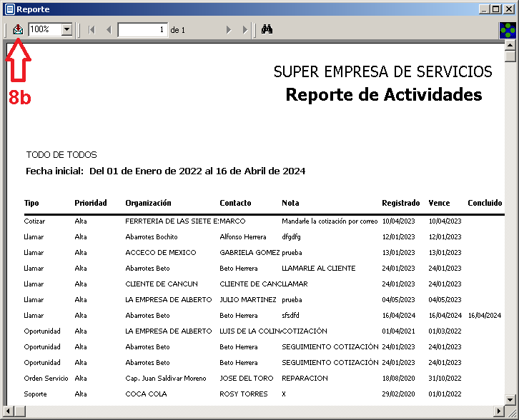Click Registrado date 29/02/2020
Image resolution: width=519 pixels, height=420 pixels.
398,394
